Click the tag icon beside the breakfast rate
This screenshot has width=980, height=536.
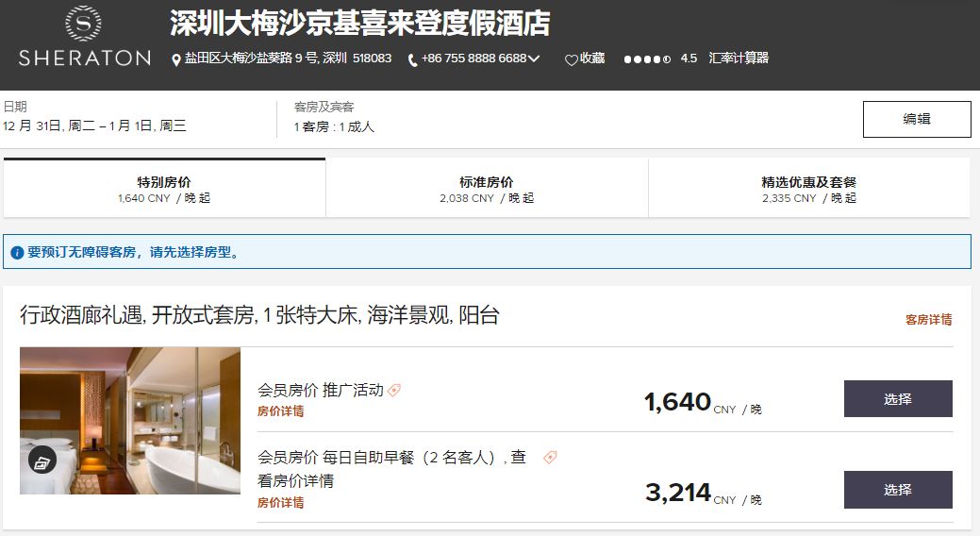pyautogui.click(x=550, y=457)
